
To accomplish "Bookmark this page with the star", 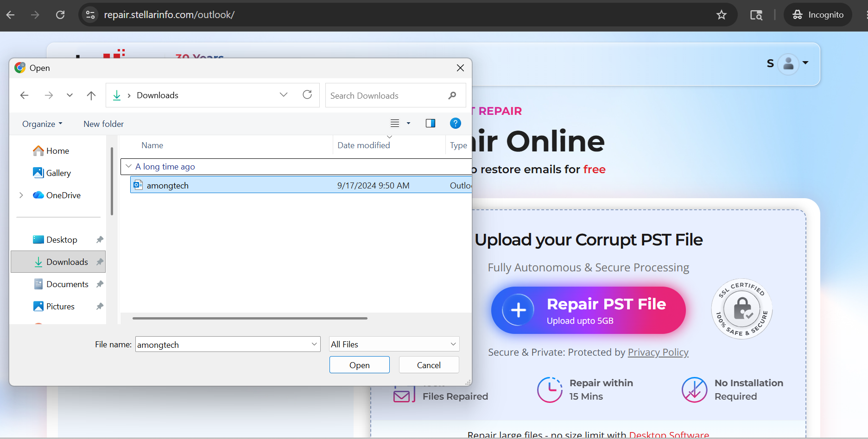I will point(722,15).
